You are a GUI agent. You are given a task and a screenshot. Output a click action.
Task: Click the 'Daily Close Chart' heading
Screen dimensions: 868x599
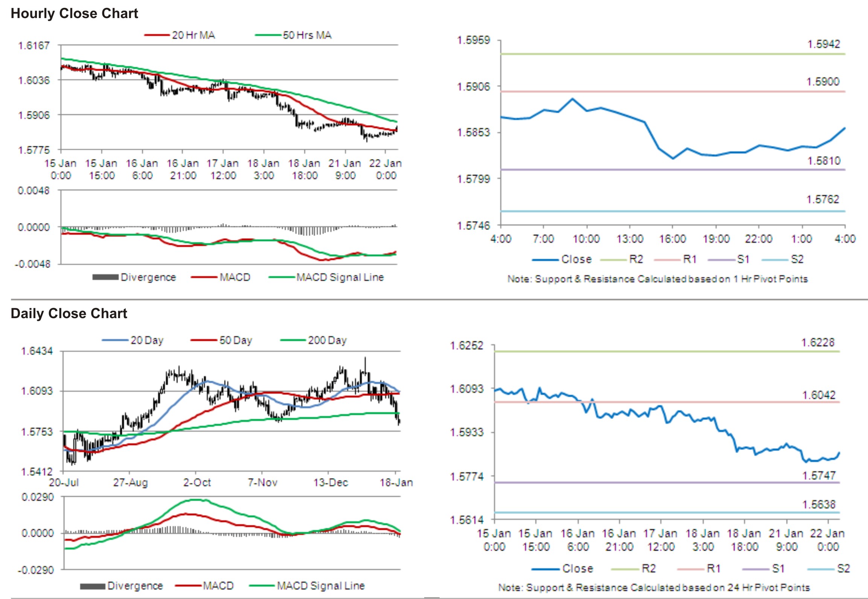pos(69,313)
